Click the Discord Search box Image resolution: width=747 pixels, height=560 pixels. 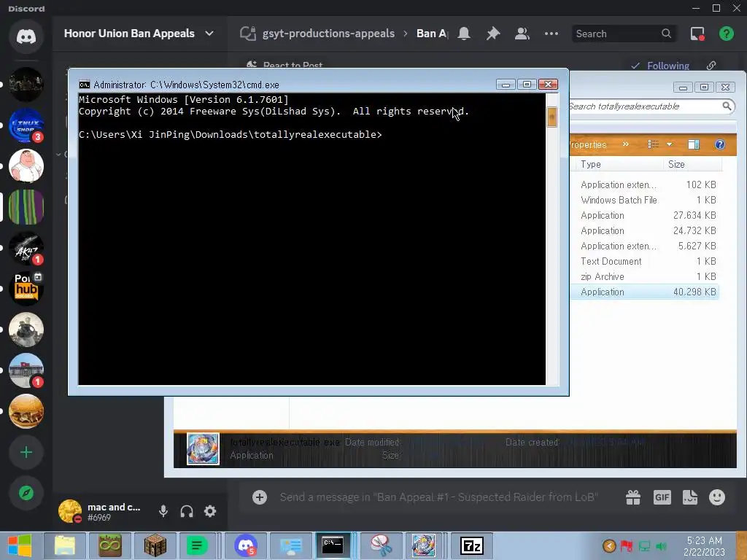(624, 34)
